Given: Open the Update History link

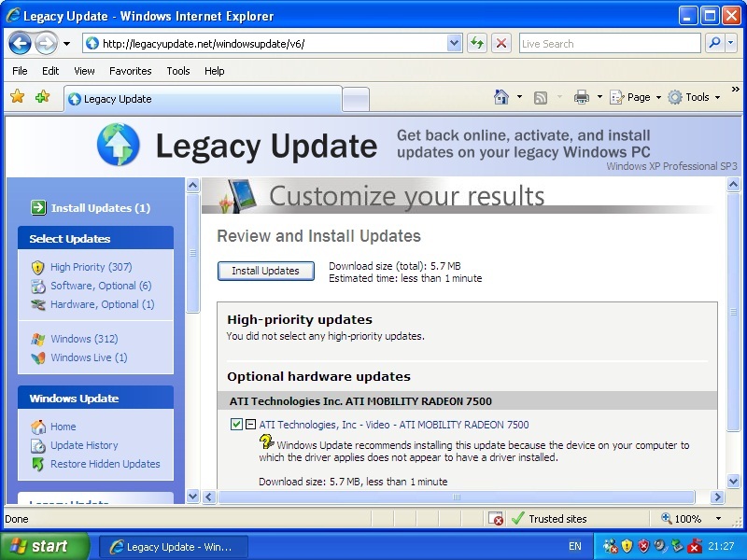Looking at the screenshot, I should click(x=84, y=445).
